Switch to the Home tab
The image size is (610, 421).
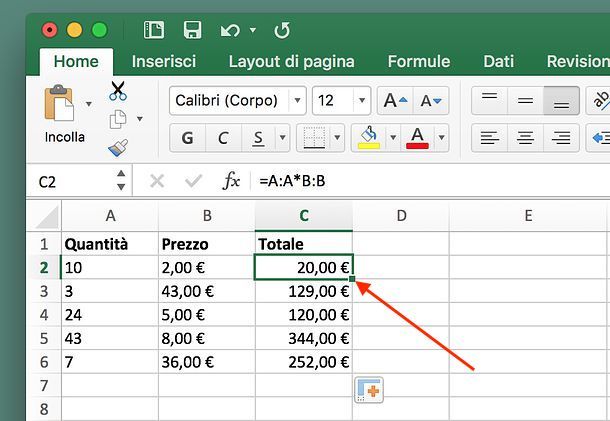[76, 61]
